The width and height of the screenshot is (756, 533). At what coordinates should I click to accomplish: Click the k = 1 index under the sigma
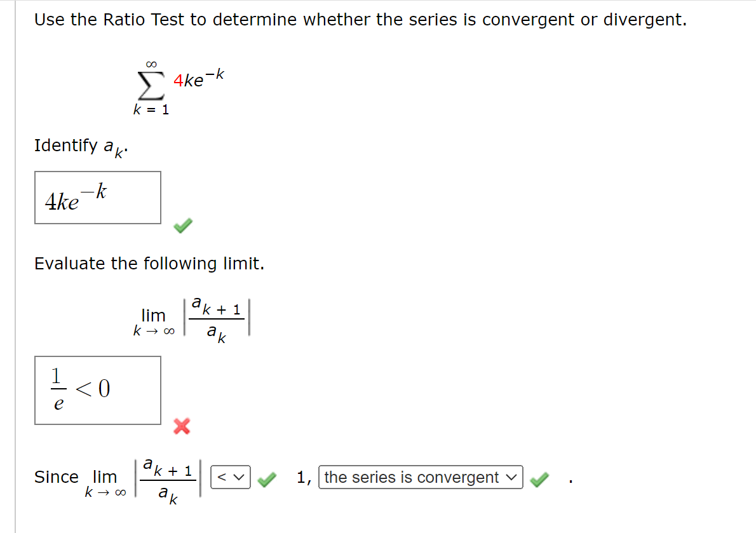click(151, 109)
